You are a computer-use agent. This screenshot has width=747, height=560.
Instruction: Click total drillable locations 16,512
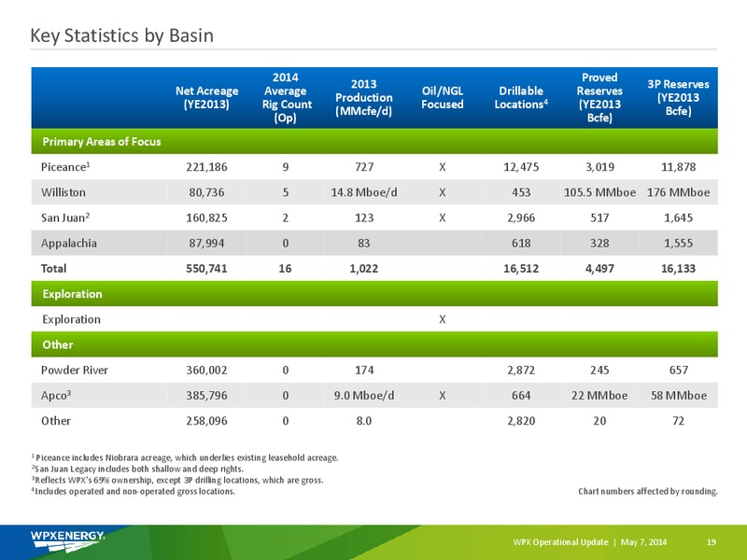pos(521,269)
